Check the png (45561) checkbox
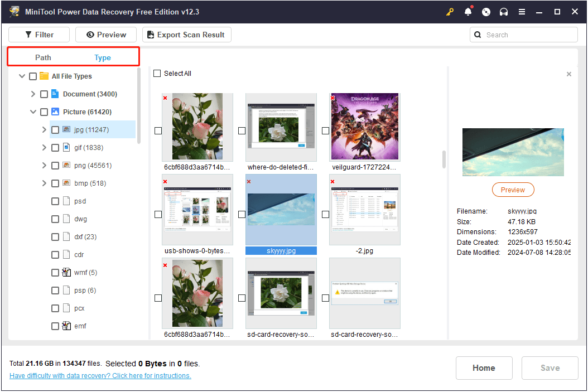Viewport: 588px width, 392px height. coord(55,166)
